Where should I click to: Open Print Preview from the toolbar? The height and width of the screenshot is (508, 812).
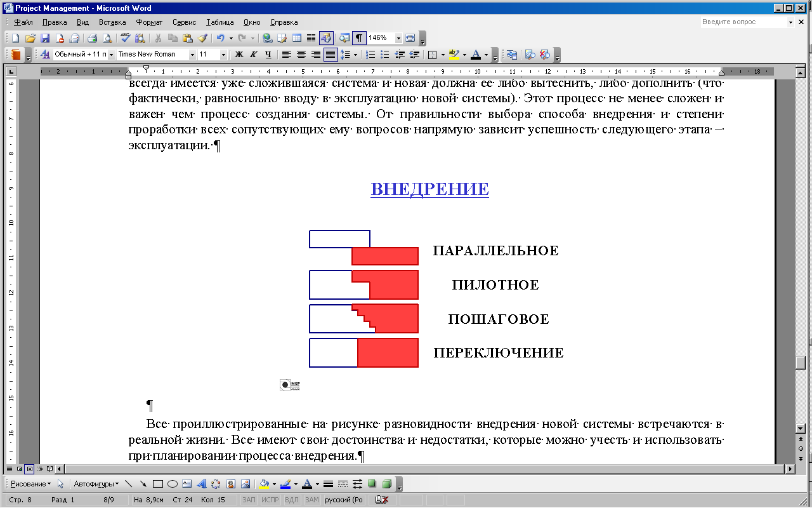(x=107, y=38)
